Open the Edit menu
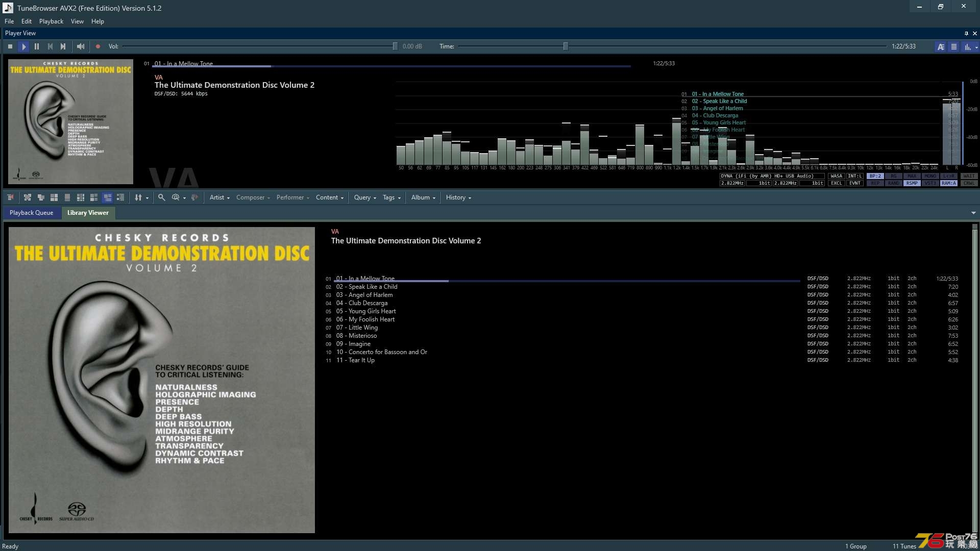The height and width of the screenshot is (551, 980). pos(27,21)
